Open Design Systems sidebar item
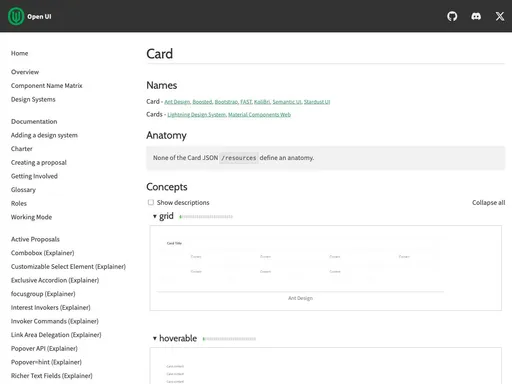Image resolution: width=512 pixels, height=384 pixels. tap(33, 99)
